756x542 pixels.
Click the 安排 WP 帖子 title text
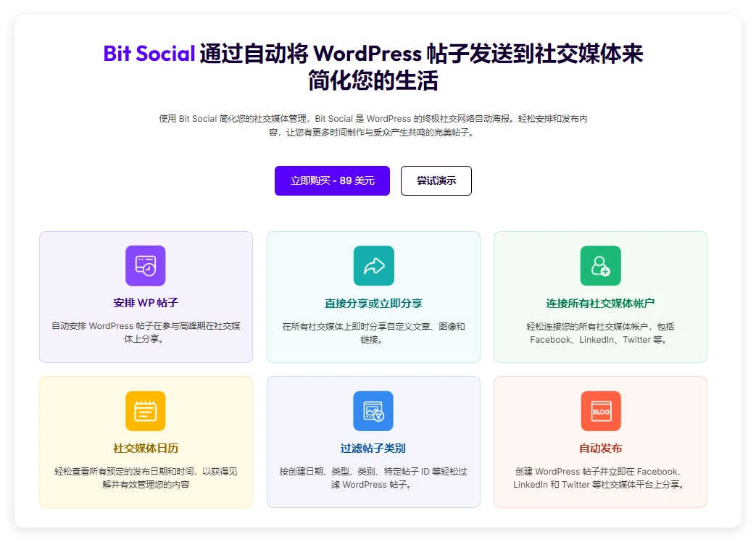tap(145, 304)
